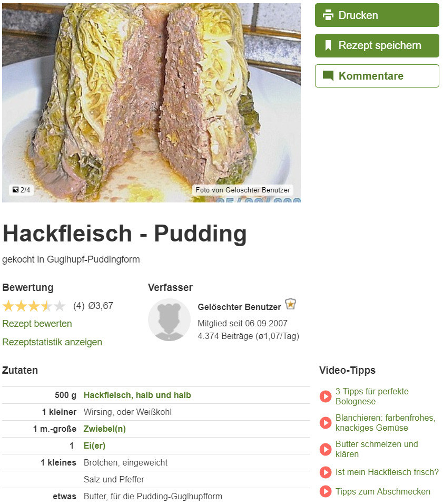Click the bookmark icon on Rezept speichern
Screen dimensions: 443x504
click(x=328, y=45)
